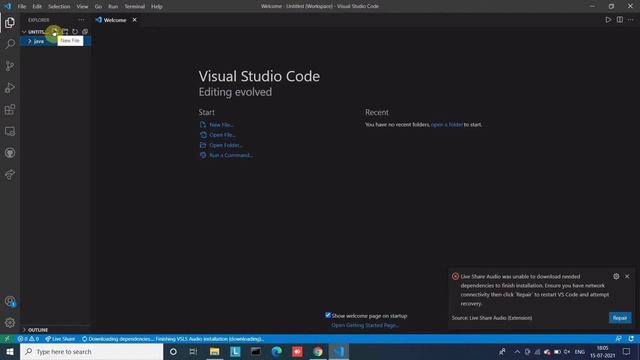Screen dimensions: 640x360
Task: Open feedback icon in status bar
Action: point(618,339)
